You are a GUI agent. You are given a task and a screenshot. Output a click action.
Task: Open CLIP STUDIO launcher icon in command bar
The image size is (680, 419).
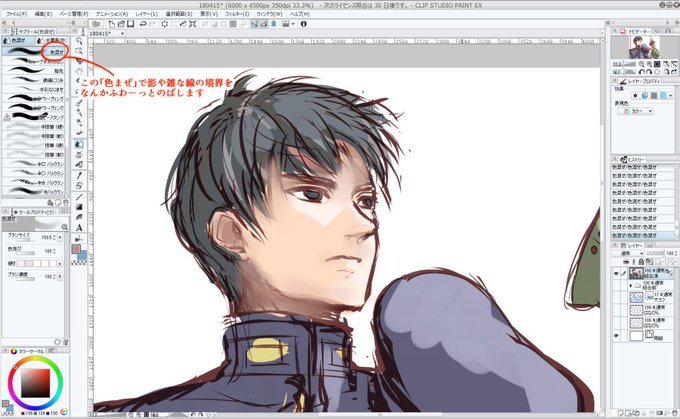[x=96, y=24]
